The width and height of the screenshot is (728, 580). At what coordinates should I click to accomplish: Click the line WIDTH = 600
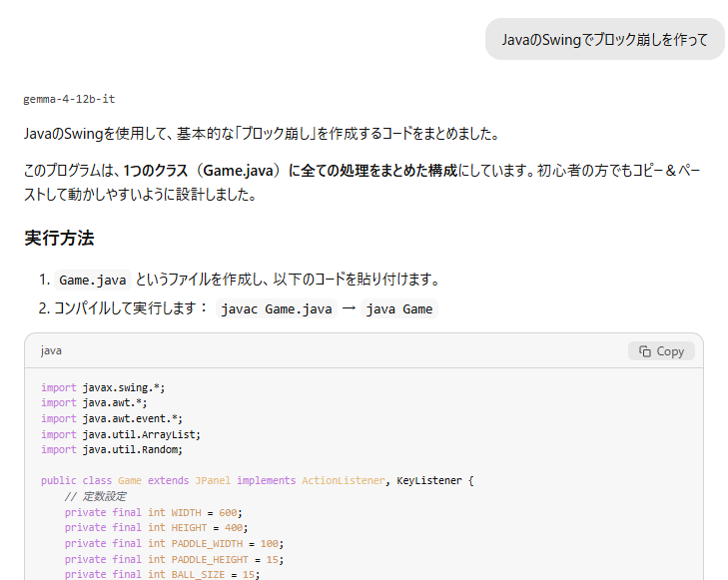(153, 512)
